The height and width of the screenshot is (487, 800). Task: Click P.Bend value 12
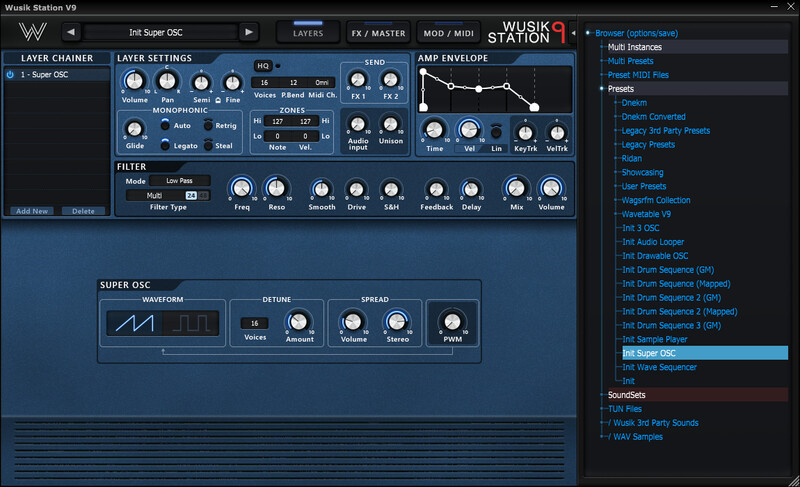[x=293, y=83]
